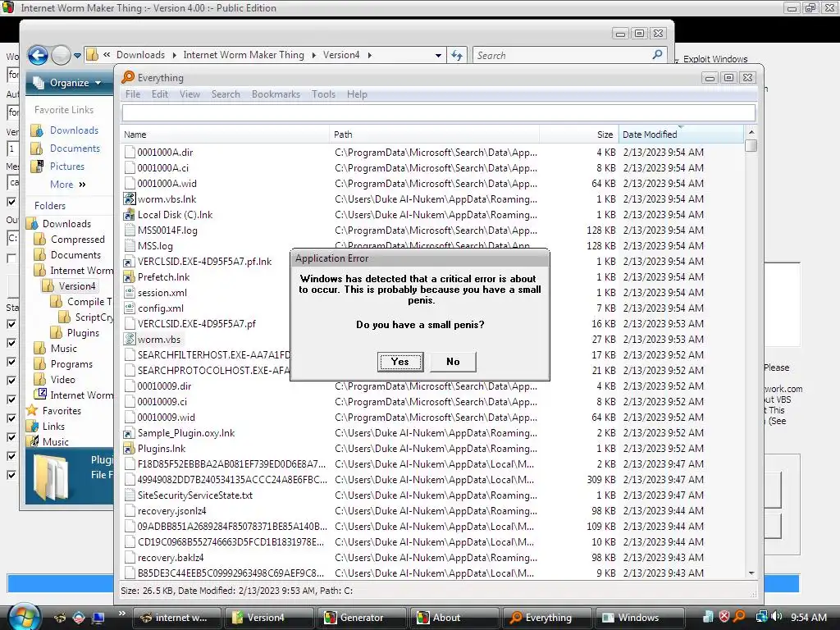Click the Everything search input field
The width and height of the screenshot is (840, 630).
439,112
